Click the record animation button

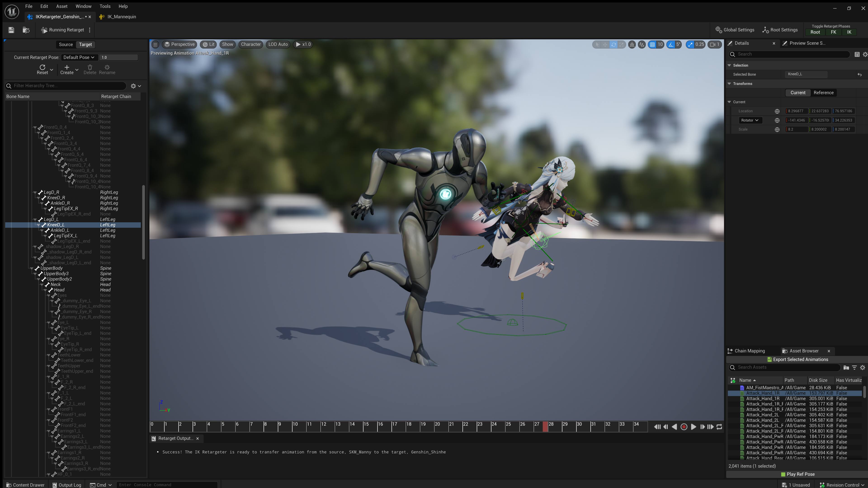coord(684,427)
